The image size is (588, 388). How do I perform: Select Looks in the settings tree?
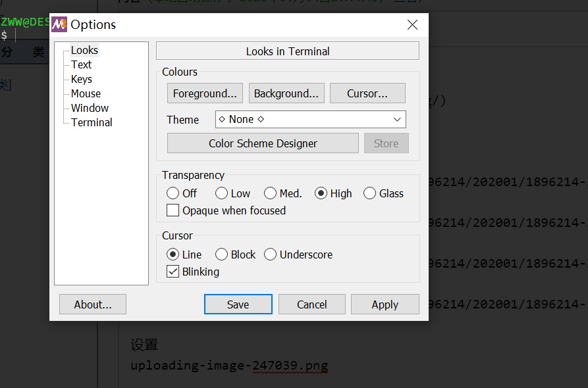click(x=84, y=50)
